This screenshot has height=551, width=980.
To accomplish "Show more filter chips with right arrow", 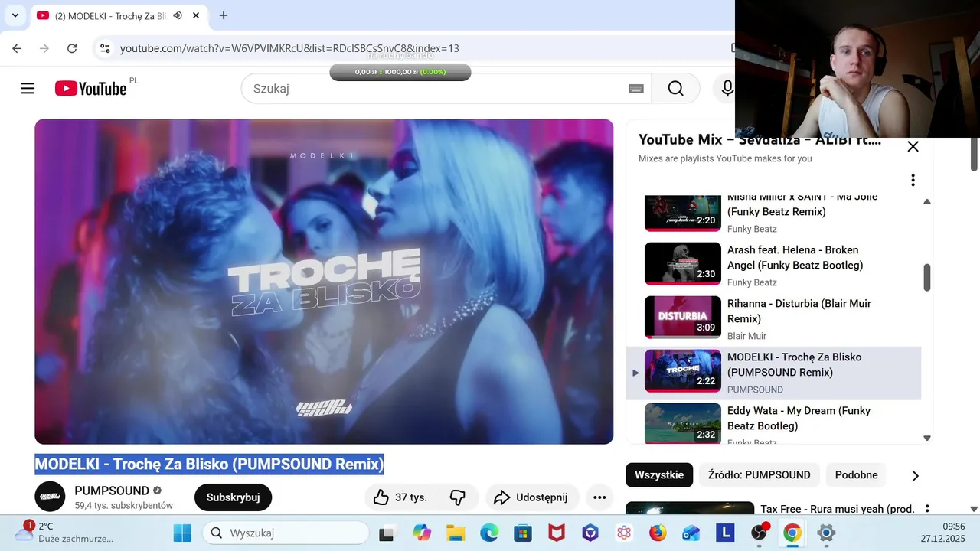I will click(x=915, y=476).
